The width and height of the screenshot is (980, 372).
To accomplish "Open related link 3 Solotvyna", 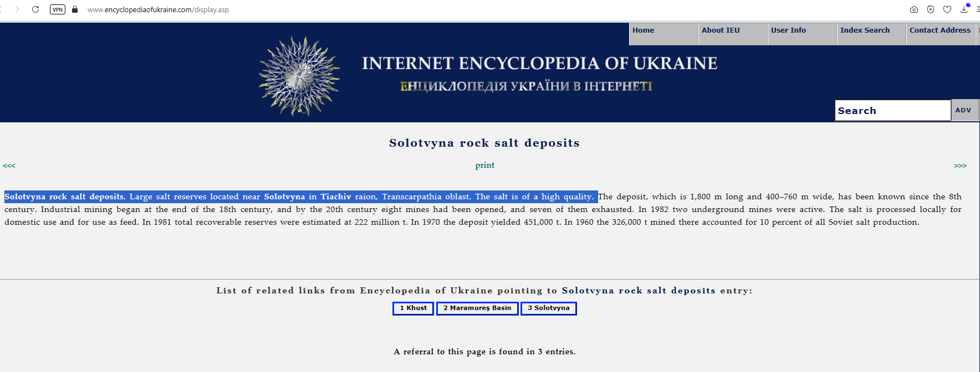I will (549, 308).
